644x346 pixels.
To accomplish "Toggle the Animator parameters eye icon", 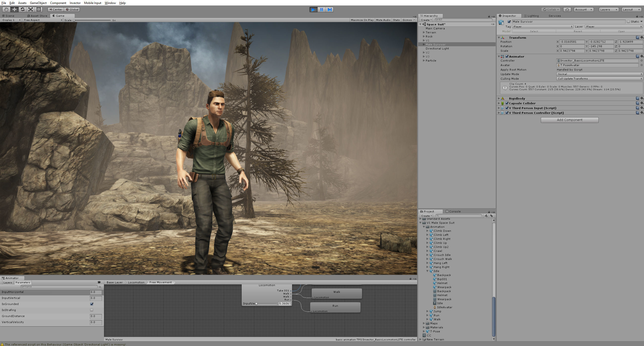I will click(x=99, y=282).
